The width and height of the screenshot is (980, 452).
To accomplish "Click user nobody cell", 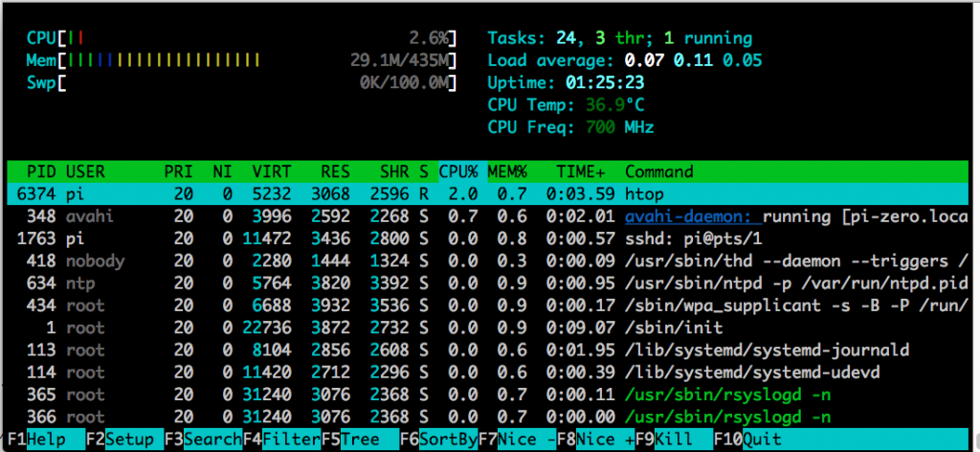I will pos(96,261).
